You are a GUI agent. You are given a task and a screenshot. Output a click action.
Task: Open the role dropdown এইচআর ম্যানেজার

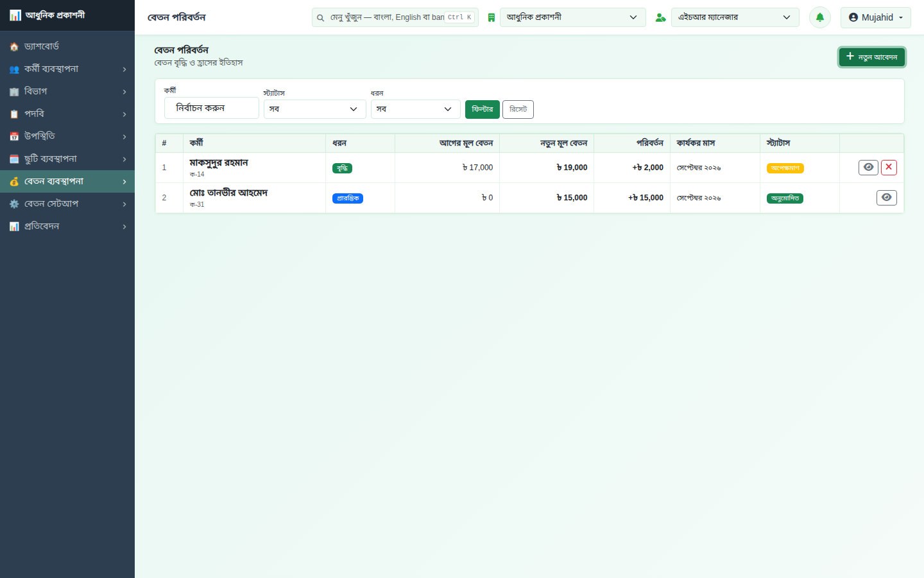tap(735, 17)
